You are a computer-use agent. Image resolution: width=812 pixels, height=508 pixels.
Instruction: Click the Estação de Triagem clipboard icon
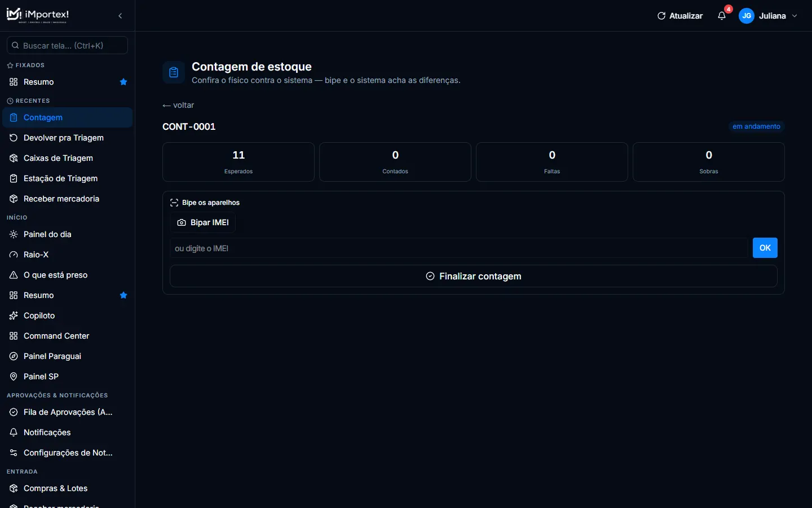click(14, 178)
